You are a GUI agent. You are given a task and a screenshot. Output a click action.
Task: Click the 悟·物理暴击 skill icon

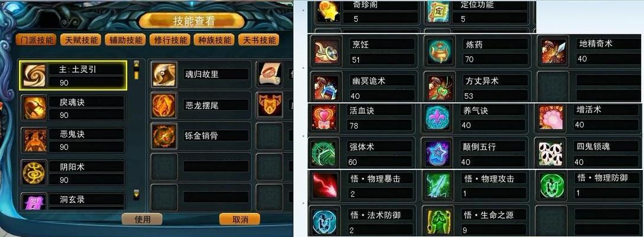click(325, 186)
